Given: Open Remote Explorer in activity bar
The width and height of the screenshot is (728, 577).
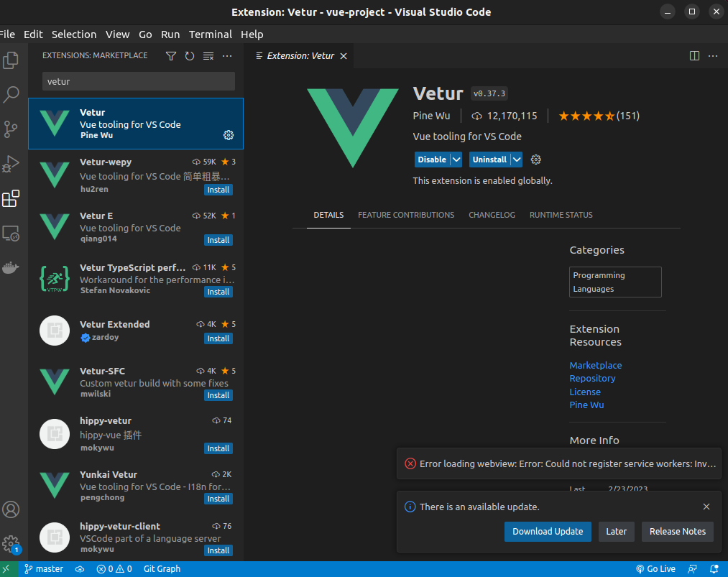Looking at the screenshot, I should [11, 233].
